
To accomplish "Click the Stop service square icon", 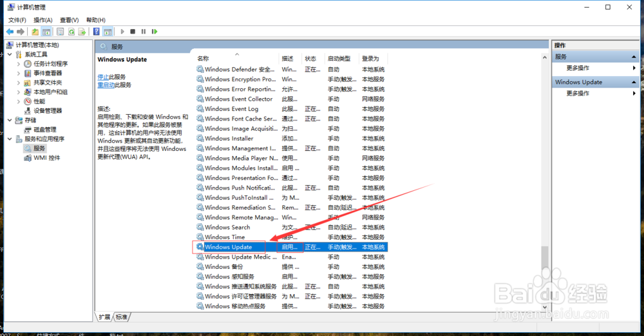I will (x=133, y=32).
